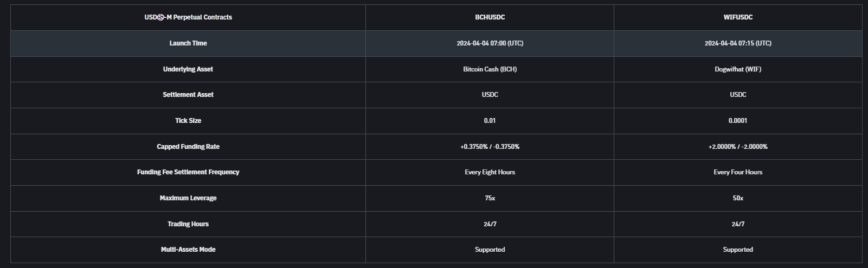Image resolution: width=868 pixels, height=268 pixels.
Task: Click the WIFUSDC column header
Action: point(738,17)
